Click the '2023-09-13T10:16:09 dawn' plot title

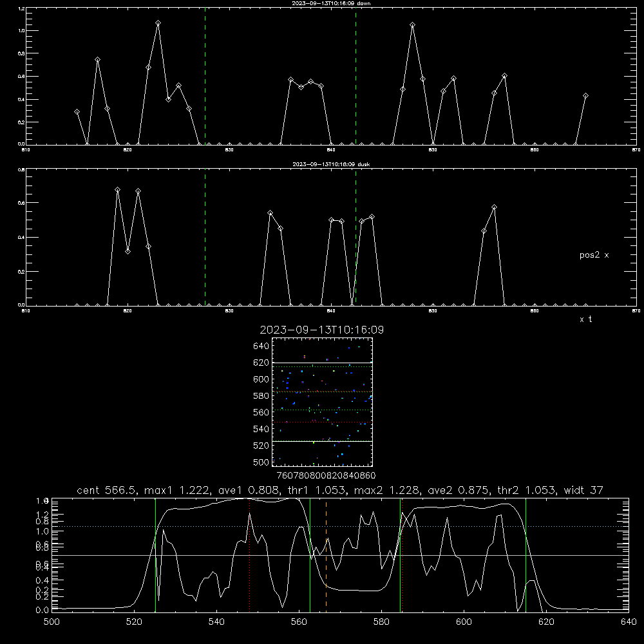331,3
